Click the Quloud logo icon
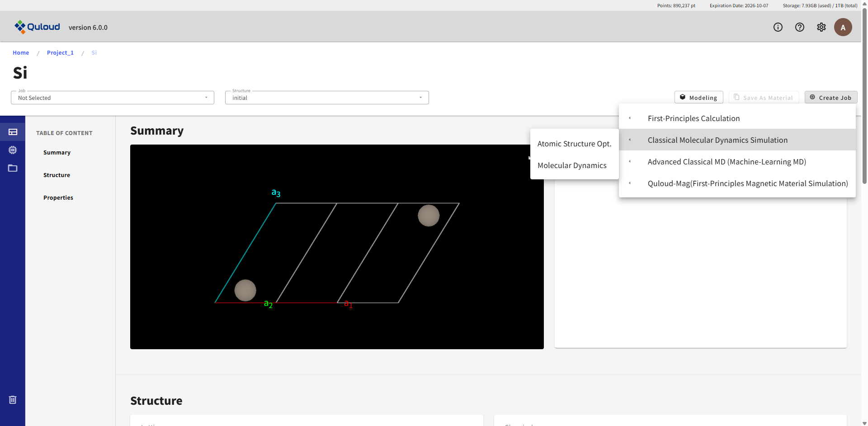This screenshot has width=868, height=426. pos(20,27)
